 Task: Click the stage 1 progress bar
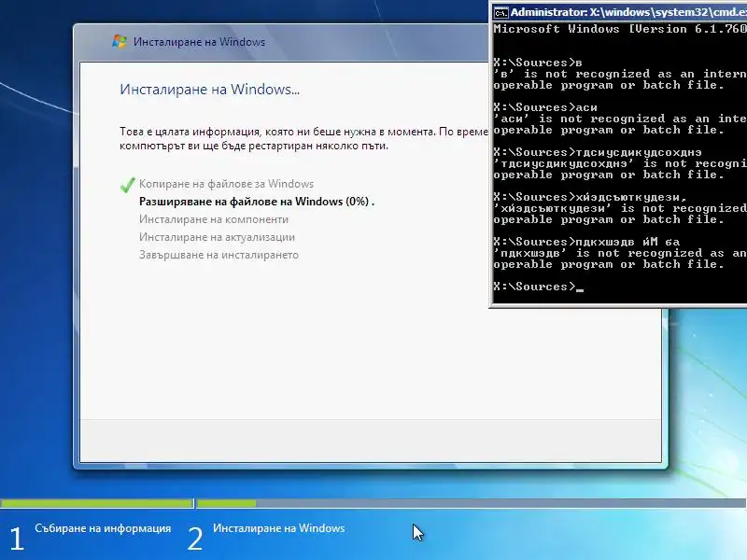(97, 503)
